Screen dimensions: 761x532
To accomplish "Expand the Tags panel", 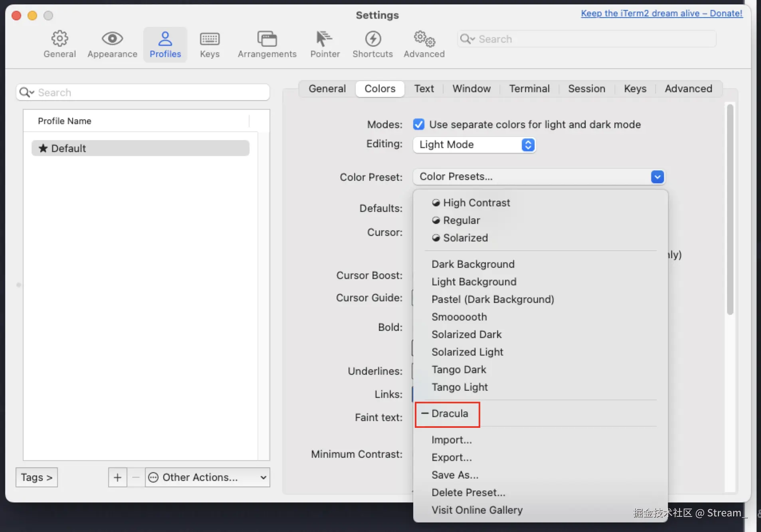I will click(x=37, y=477).
